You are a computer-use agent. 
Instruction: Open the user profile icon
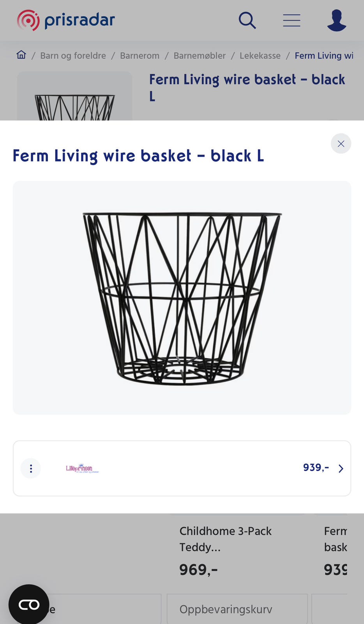(x=336, y=20)
